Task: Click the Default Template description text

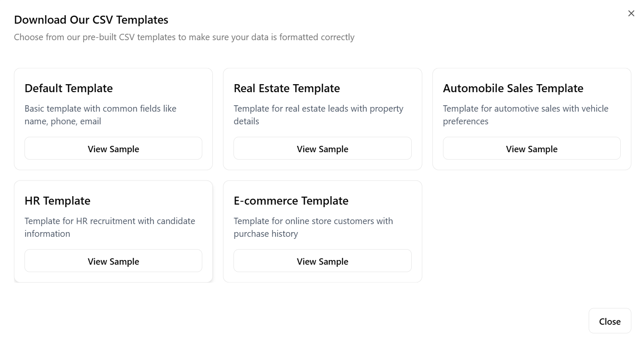Action: [x=100, y=115]
